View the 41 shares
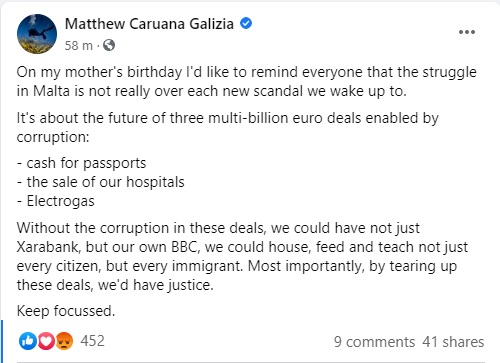The height and width of the screenshot is (363, 500). [453, 342]
